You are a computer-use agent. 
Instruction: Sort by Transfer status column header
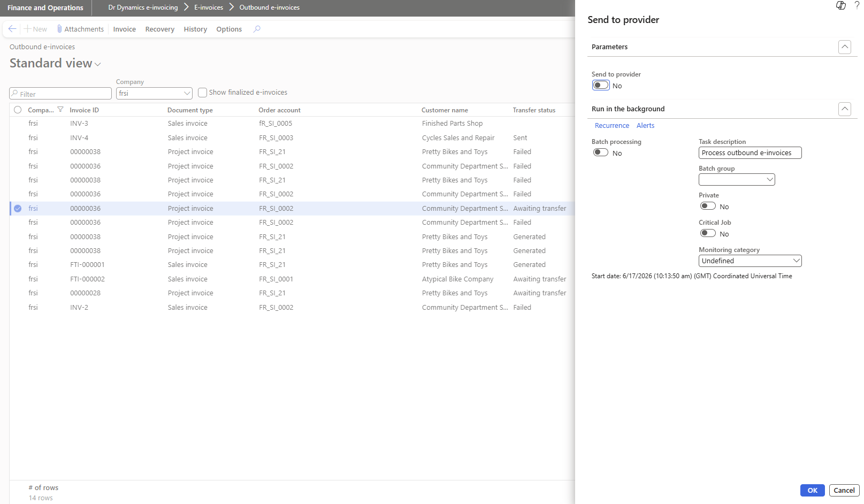(x=534, y=110)
